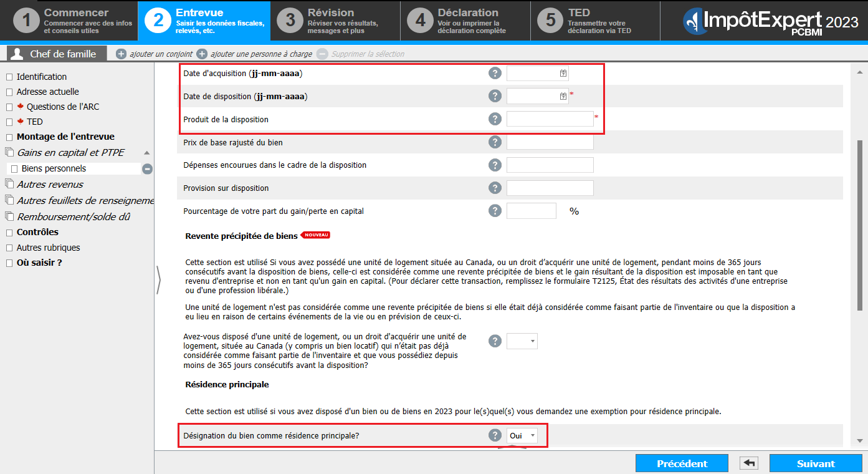The image size is (868, 474).
Task: Click the Précédent button
Action: pyautogui.click(x=682, y=463)
